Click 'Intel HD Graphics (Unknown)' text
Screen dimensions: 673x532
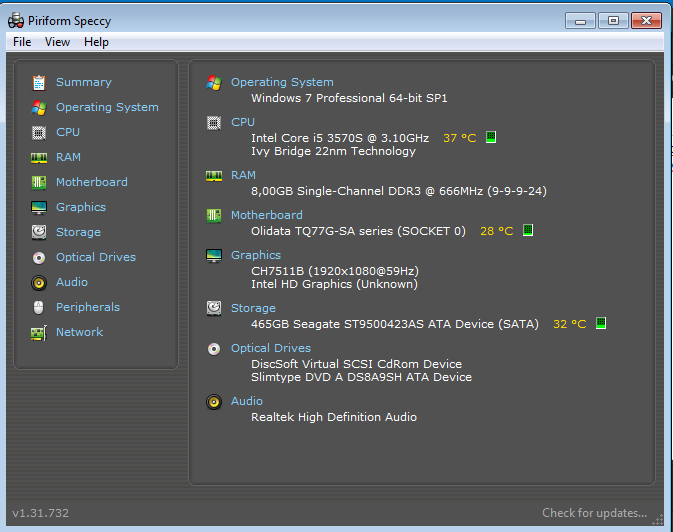point(334,284)
